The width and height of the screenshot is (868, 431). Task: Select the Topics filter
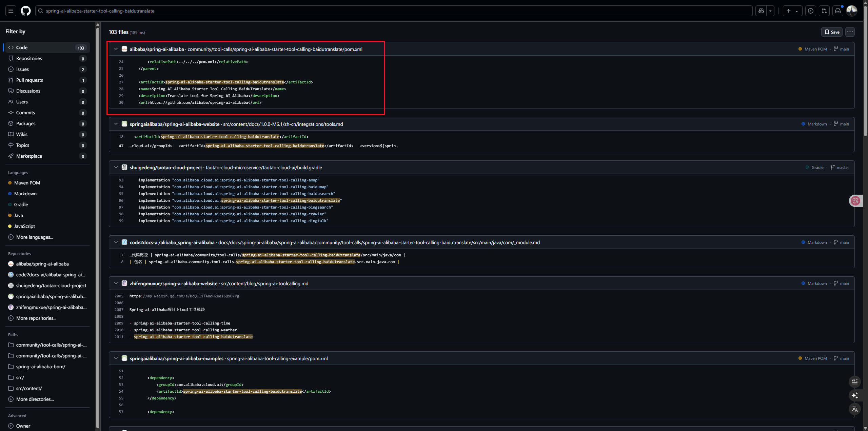47,145
